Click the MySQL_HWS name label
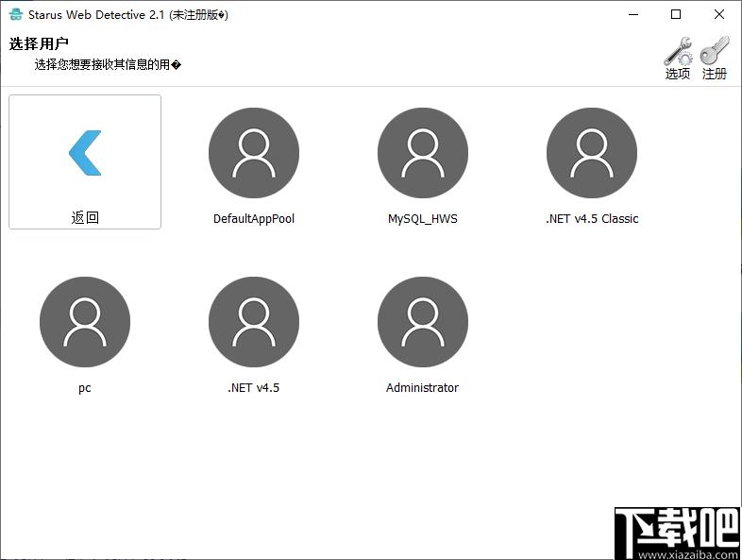Screen dimensions: 742x560 pos(423,219)
